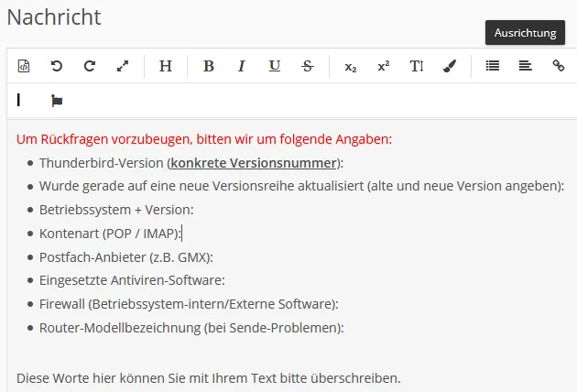Toggle bold formatting
Image resolution: width=577 pixels, height=392 pixels.
[209, 66]
